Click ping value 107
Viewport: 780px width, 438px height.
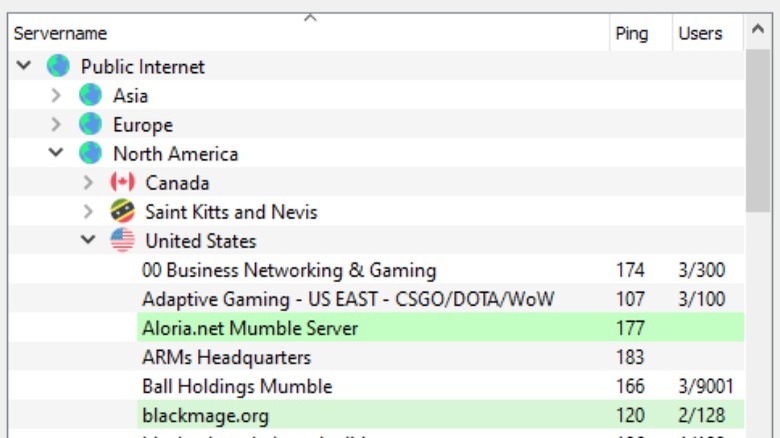[x=630, y=299]
